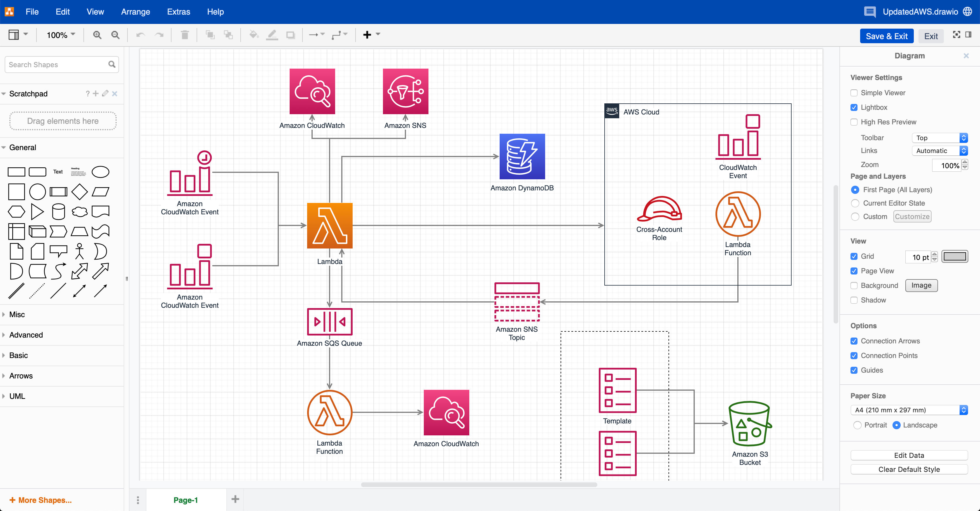The image size is (980, 511).
Task: Select the Line Color tool
Action: coord(272,35)
